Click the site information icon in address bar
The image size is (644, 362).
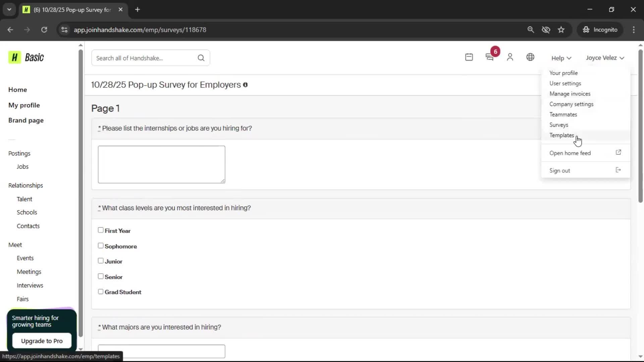point(64,30)
